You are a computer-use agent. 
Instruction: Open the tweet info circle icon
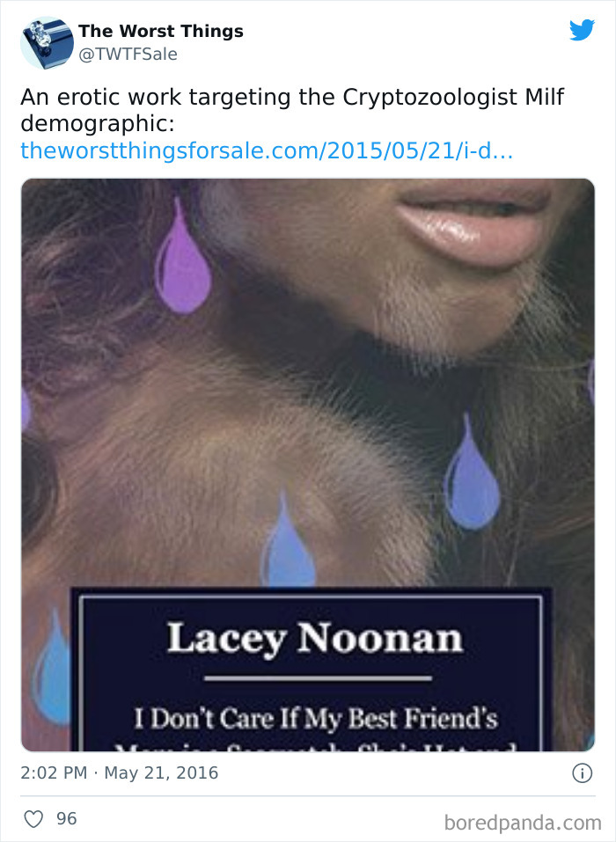coord(583,773)
